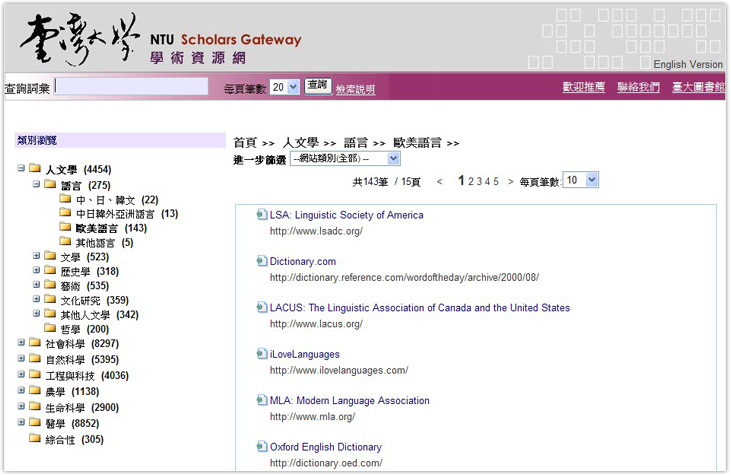Click the page icon beside MLA: Modern Language Association

point(262,400)
